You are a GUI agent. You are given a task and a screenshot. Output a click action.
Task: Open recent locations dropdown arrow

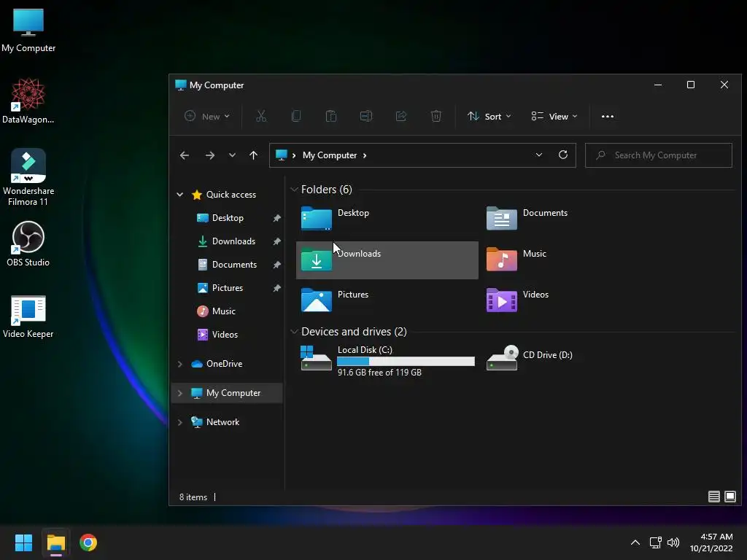232,155
